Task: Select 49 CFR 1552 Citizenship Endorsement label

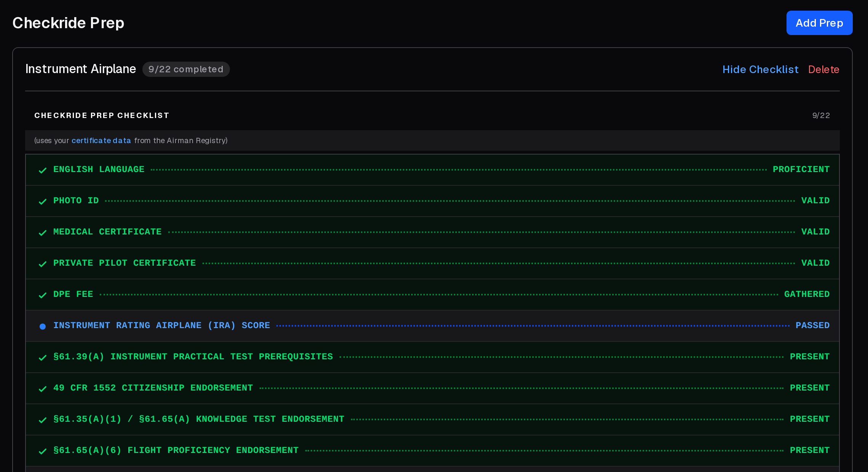Action: click(x=153, y=388)
